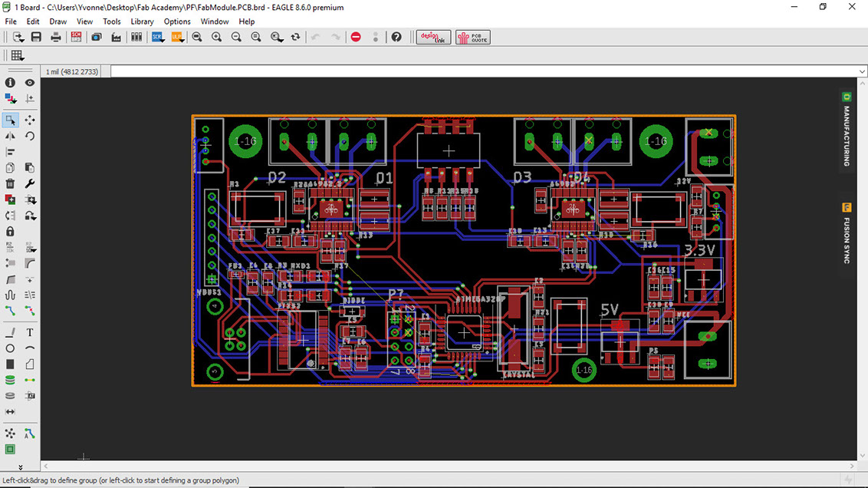The image size is (868, 488).
Task: Click the design link button
Action: (433, 37)
